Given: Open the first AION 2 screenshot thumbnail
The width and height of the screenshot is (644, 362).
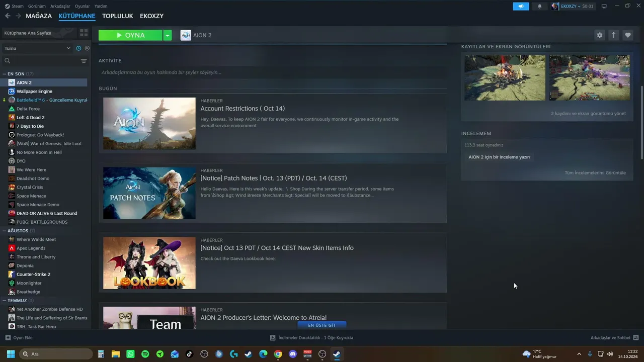Looking at the screenshot, I should pos(505,78).
